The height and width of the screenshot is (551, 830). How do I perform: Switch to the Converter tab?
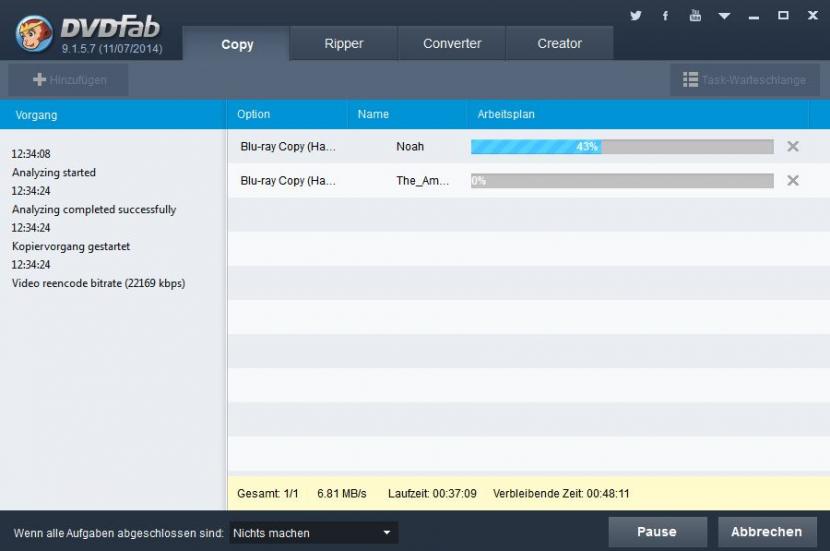coord(452,43)
